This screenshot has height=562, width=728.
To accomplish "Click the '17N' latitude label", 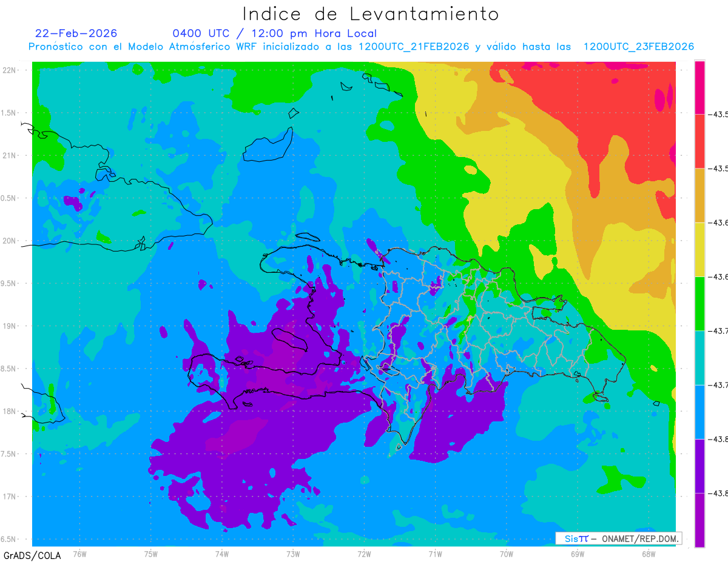I will coord(10,497).
